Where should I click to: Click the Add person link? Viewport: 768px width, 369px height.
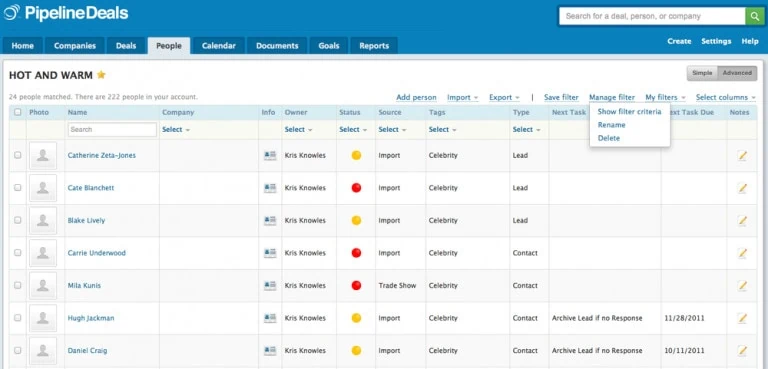tap(416, 98)
